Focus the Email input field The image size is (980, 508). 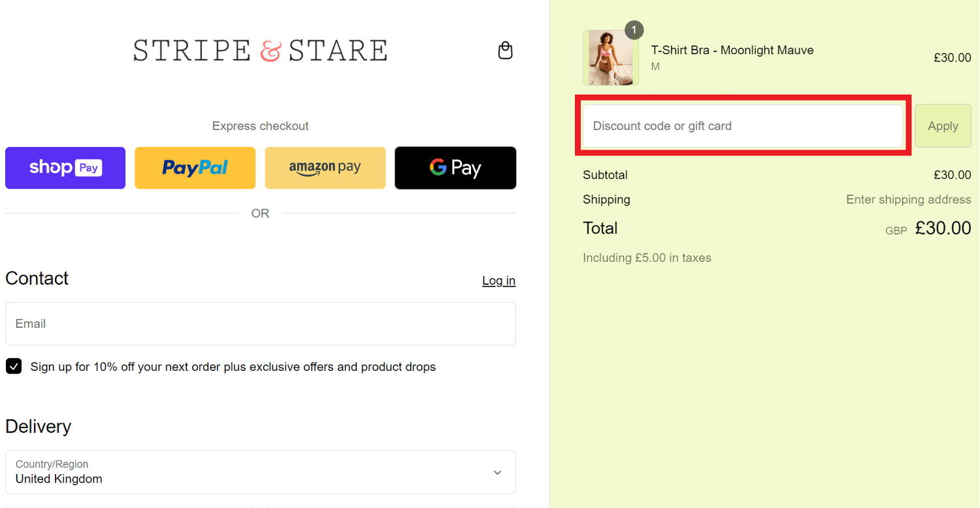260,324
